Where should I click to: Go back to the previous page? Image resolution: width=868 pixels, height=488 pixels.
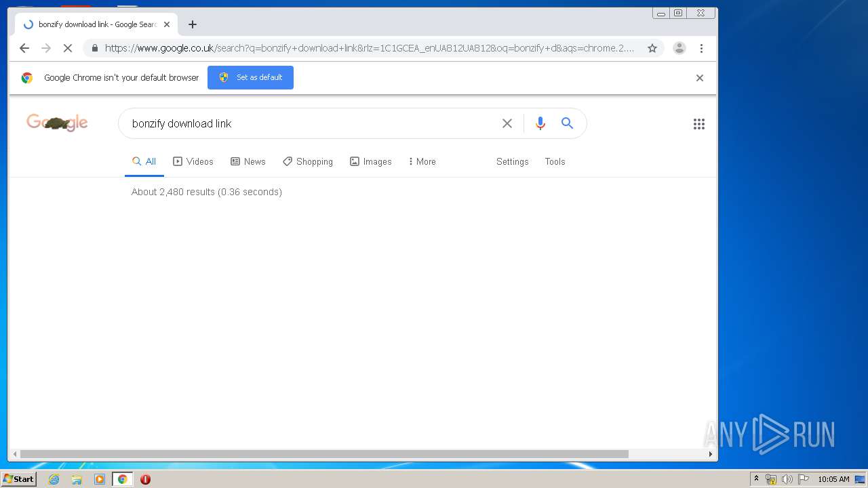[x=24, y=48]
